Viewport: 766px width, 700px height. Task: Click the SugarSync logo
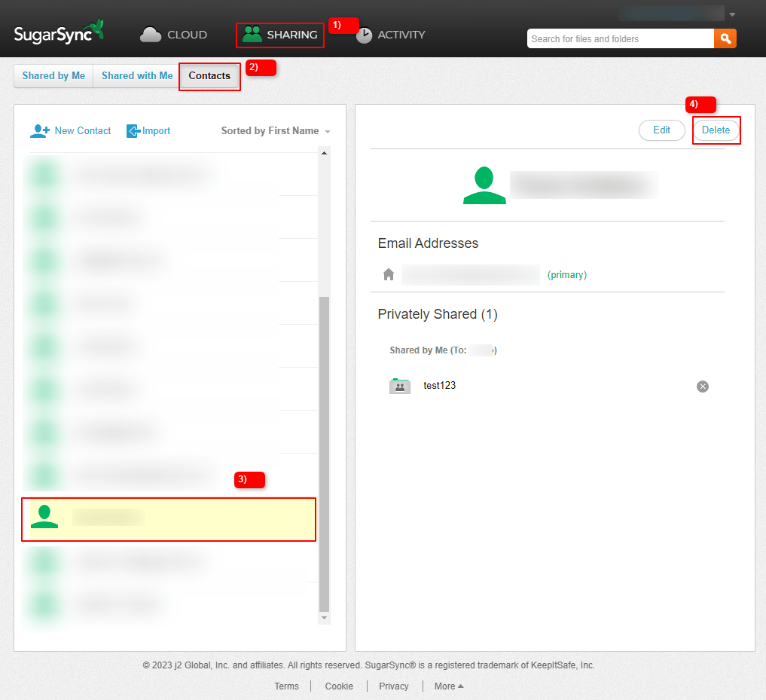pos(59,32)
